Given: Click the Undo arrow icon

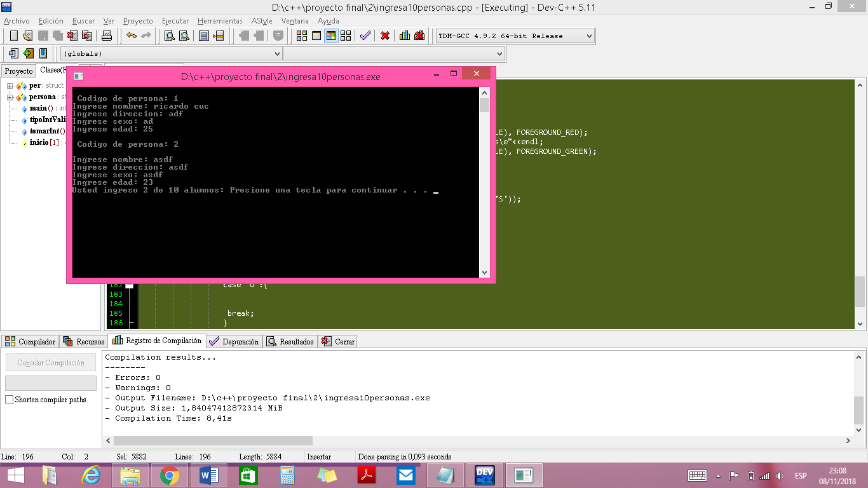Looking at the screenshot, I should tap(132, 36).
